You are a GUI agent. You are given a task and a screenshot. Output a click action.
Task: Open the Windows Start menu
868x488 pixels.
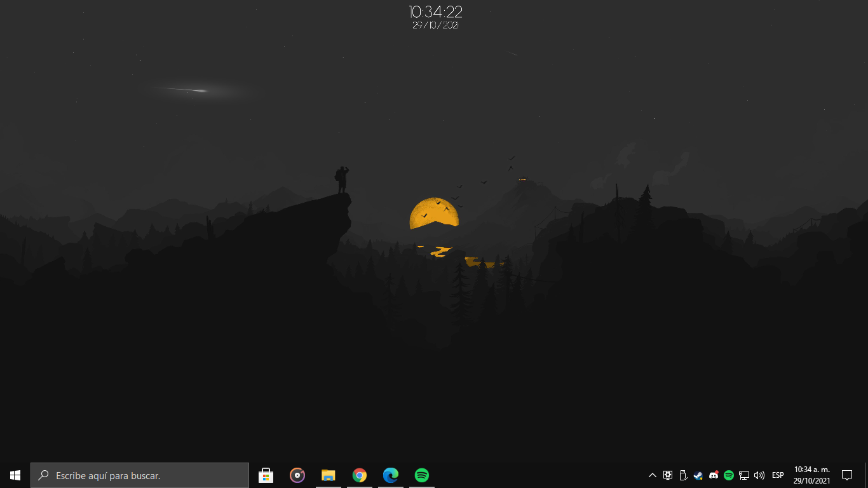(15, 475)
